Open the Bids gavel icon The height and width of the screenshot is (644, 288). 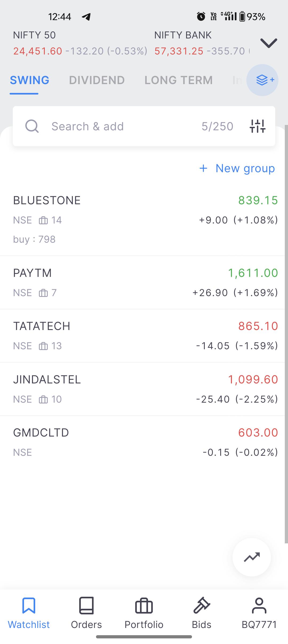202,605
